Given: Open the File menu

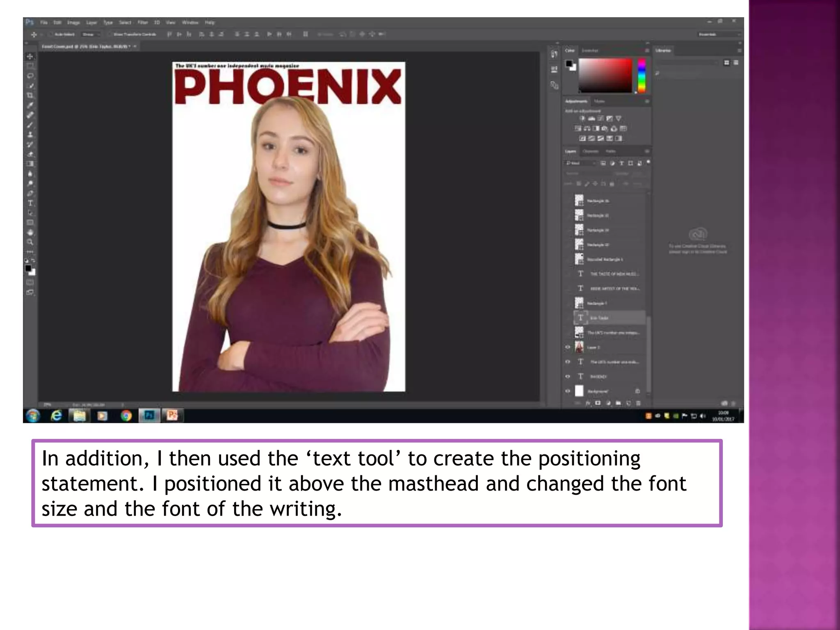Looking at the screenshot, I should (44, 23).
